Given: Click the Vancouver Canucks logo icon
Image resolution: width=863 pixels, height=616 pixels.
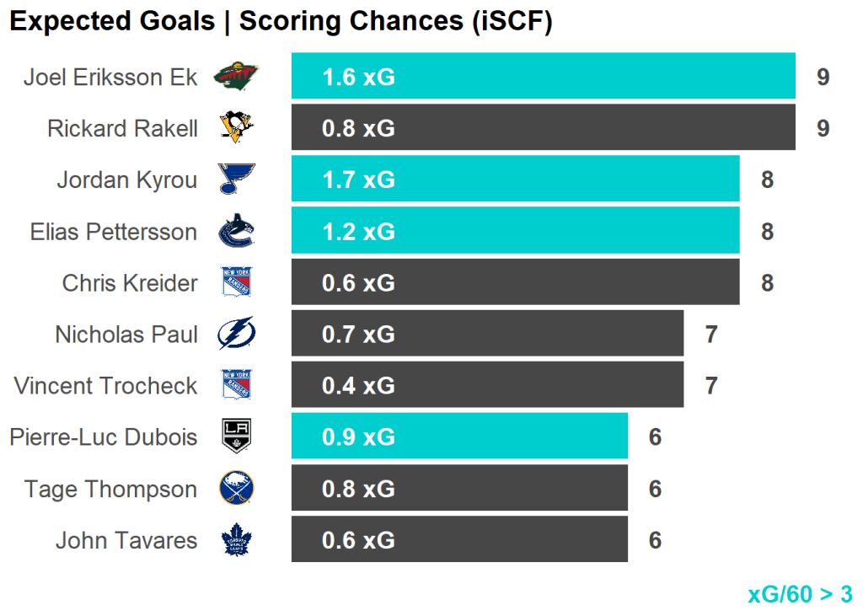Looking at the screenshot, I should (x=236, y=232).
